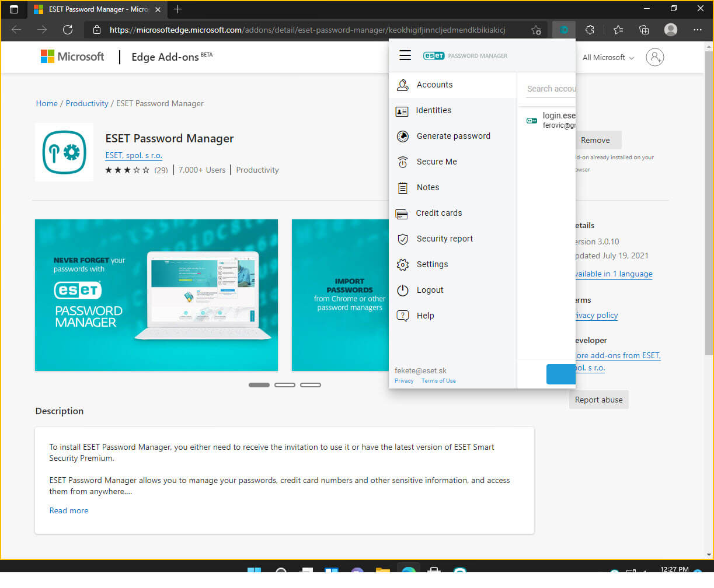Image resolution: width=714 pixels, height=588 pixels.
Task: Expand the All Microsoft dropdown
Action: coord(608,57)
